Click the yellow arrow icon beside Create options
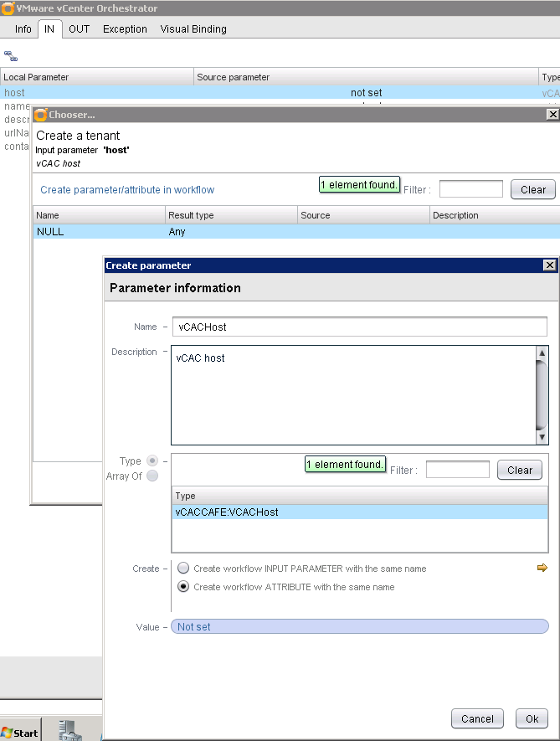Screen dimensions: 560x741 (x=542, y=568)
